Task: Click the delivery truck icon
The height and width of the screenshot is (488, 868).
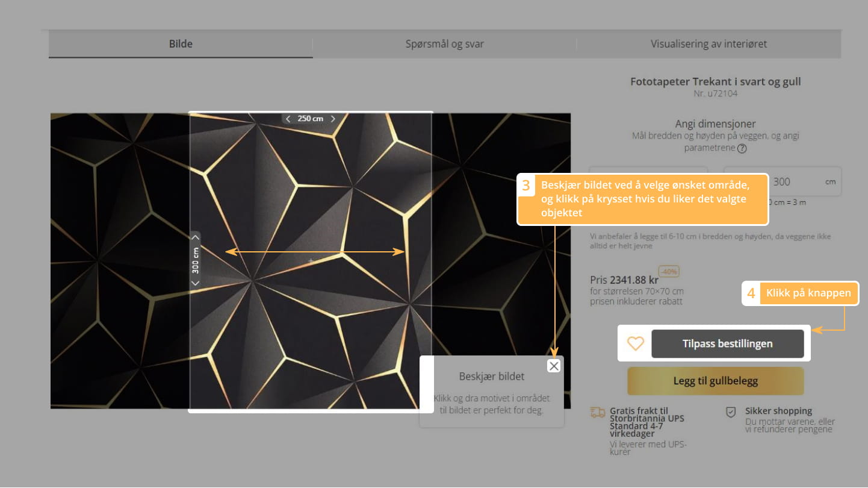Action: (x=598, y=412)
